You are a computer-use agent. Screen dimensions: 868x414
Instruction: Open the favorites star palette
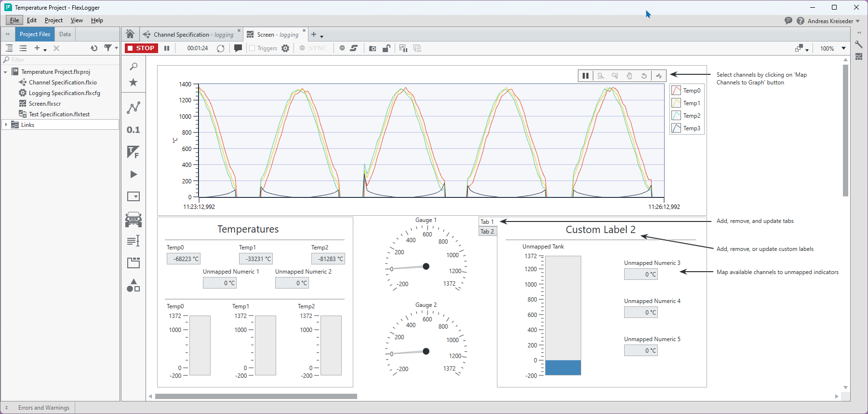tap(134, 83)
